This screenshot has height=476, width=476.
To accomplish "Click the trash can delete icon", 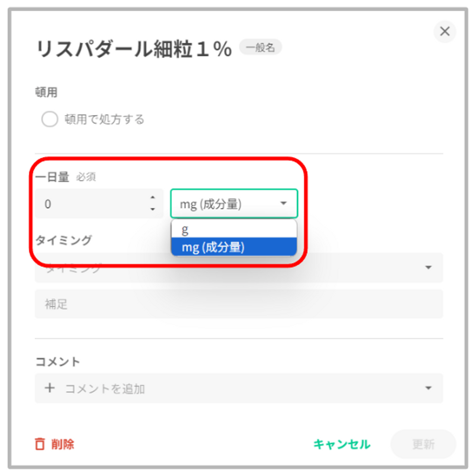I will (40, 444).
